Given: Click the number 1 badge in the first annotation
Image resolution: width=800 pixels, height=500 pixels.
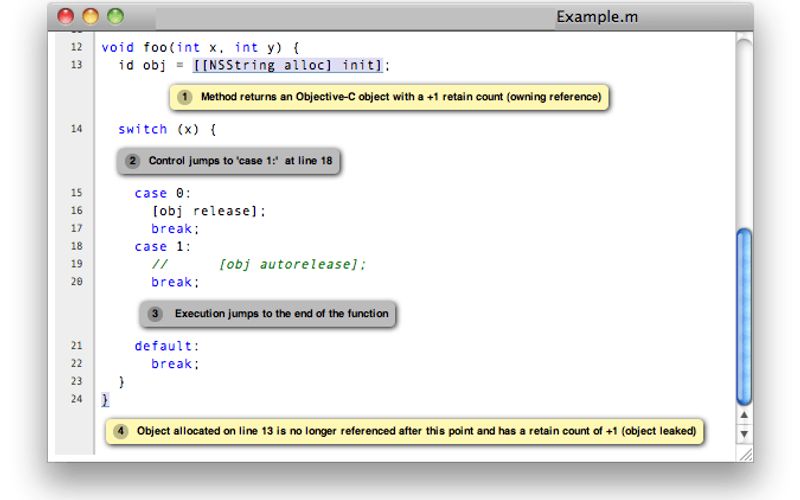Looking at the screenshot, I should [x=185, y=98].
